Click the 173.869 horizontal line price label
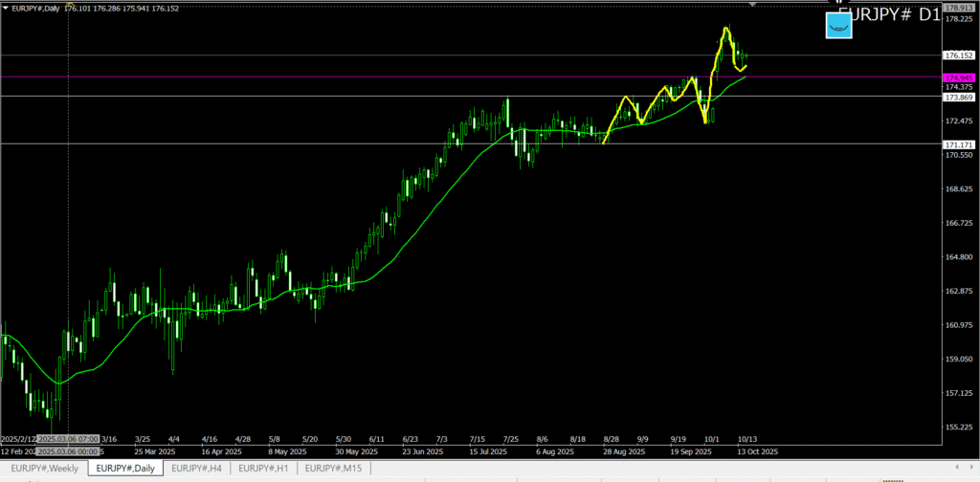The image size is (980, 482). point(958,98)
